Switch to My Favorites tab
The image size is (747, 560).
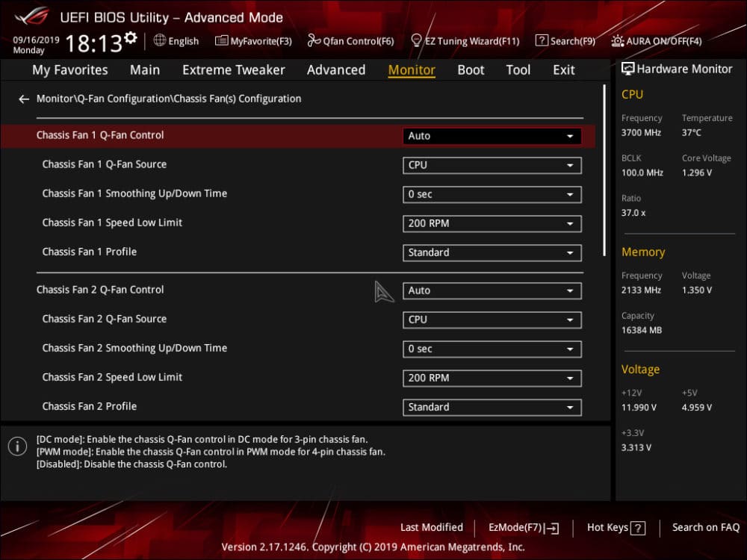[x=70, y=70]
